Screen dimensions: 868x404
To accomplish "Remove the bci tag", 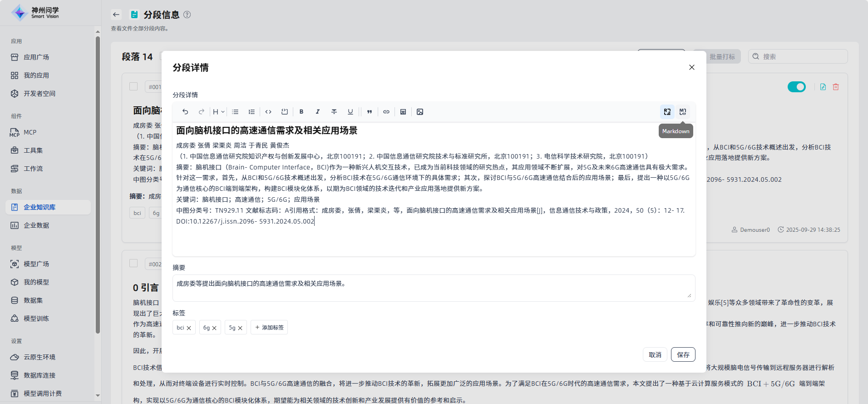I will click(189, 328).
